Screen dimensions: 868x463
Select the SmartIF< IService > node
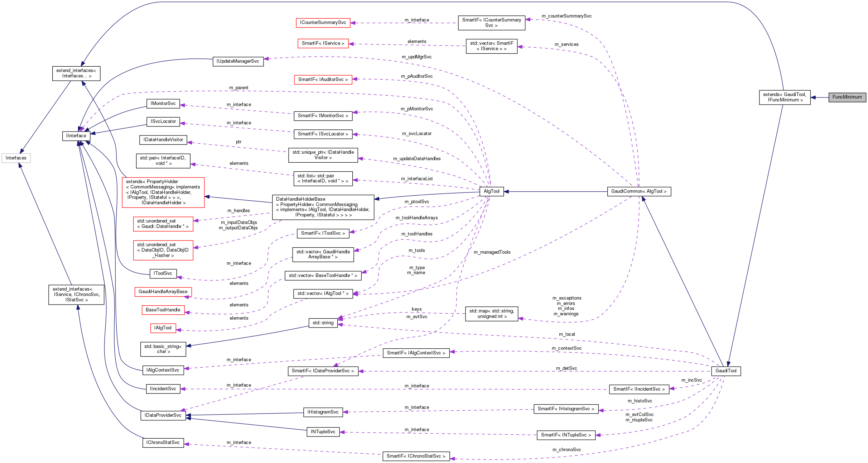click(323, 43)
